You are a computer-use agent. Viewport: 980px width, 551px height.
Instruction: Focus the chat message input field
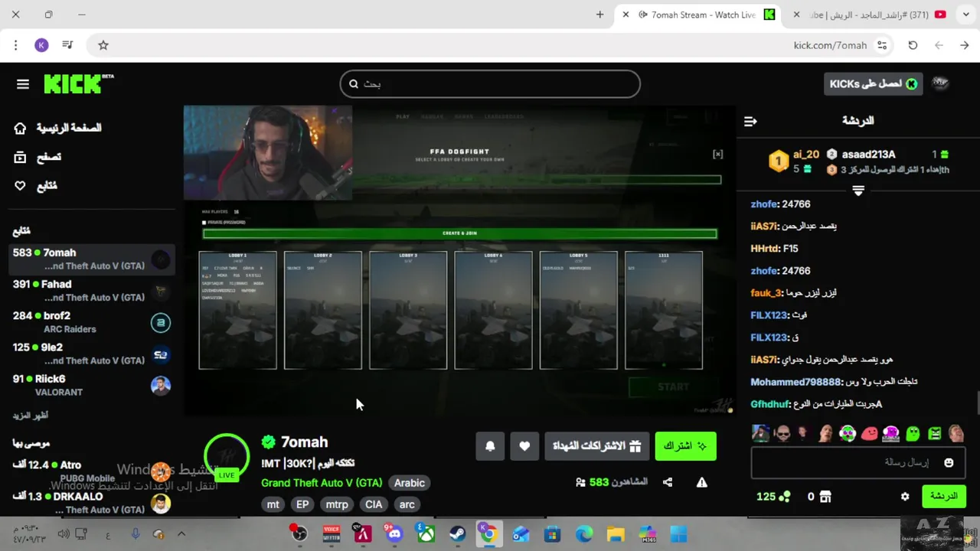pos(857,463)
